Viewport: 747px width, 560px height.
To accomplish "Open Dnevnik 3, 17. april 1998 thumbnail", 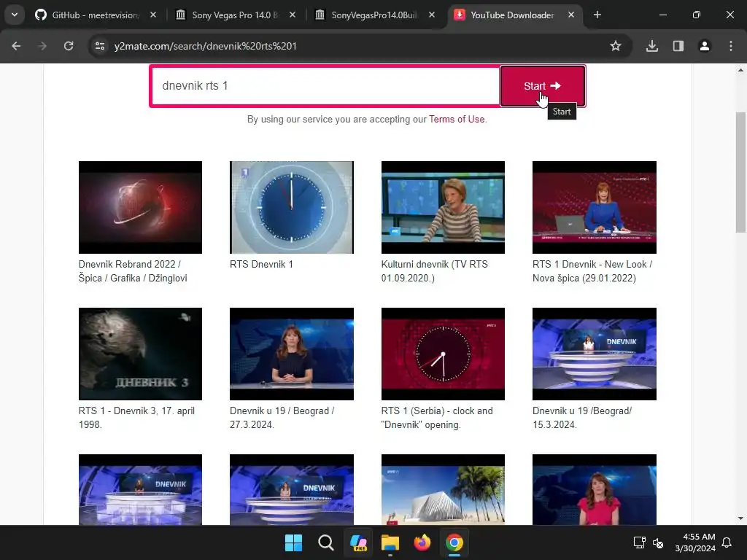I will (x=140, y=354).
